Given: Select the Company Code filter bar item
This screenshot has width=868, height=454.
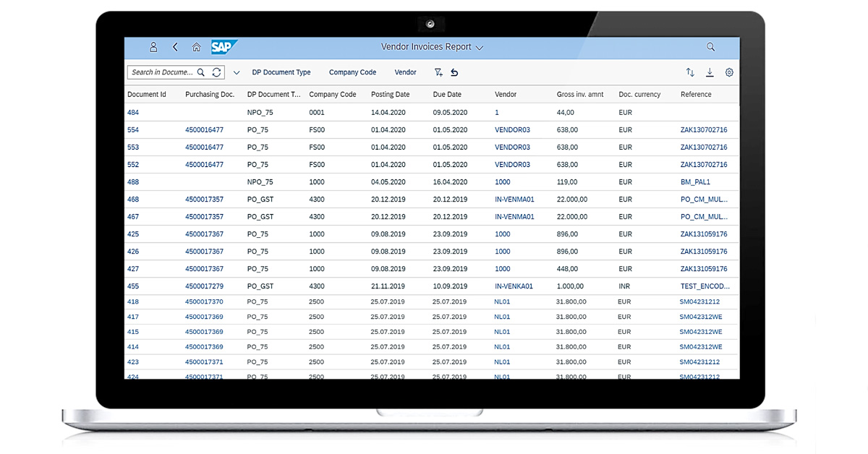Looking at the screenshot, I should [x=352, y=72].
